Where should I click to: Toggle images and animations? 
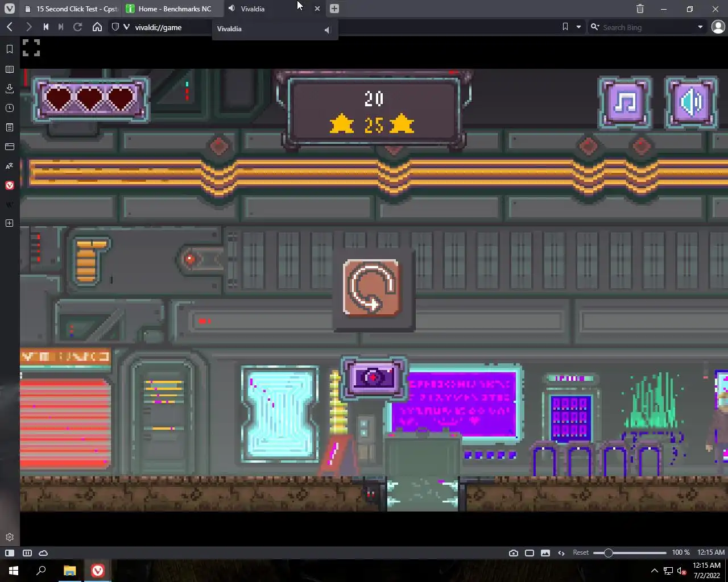(545, 552)
